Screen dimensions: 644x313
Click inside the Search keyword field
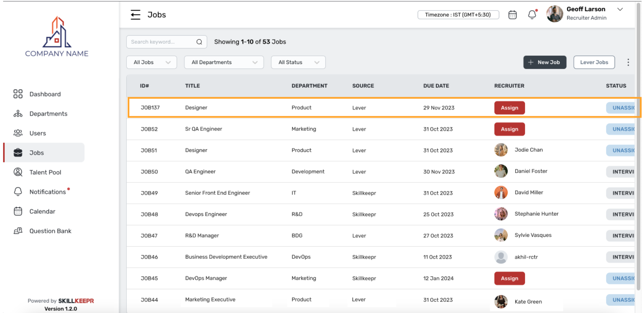(x=159, y=42)
